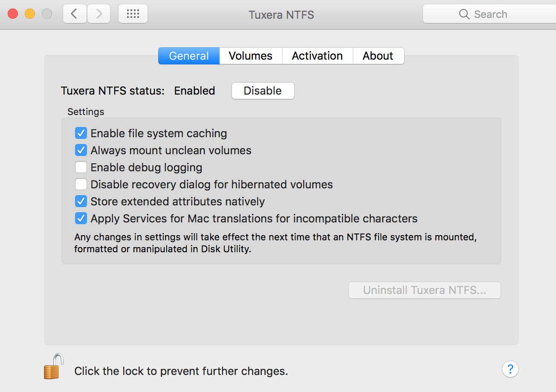Focus the Search field
This screenshot has width=556, height=392.
[489, 14]
